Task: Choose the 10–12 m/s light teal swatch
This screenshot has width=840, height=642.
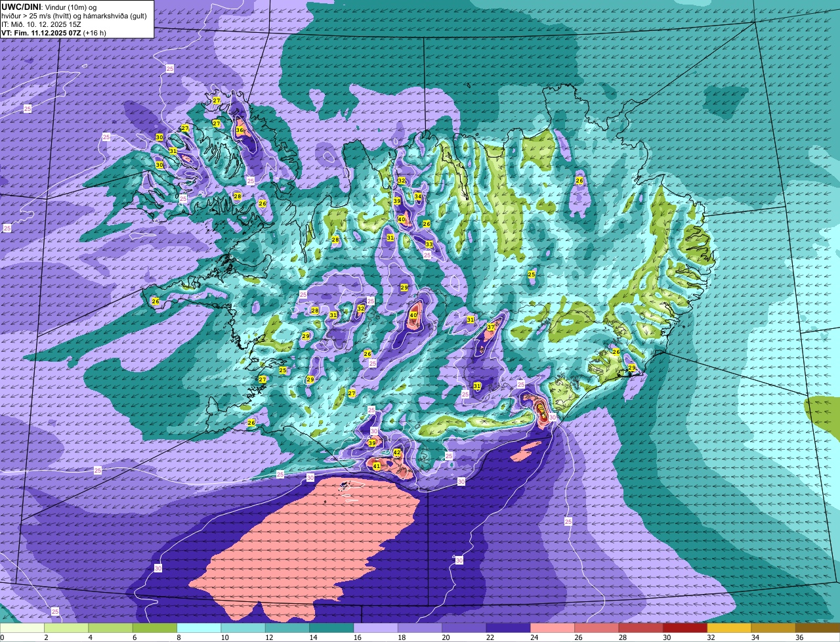Action: (x=243, y=628)
